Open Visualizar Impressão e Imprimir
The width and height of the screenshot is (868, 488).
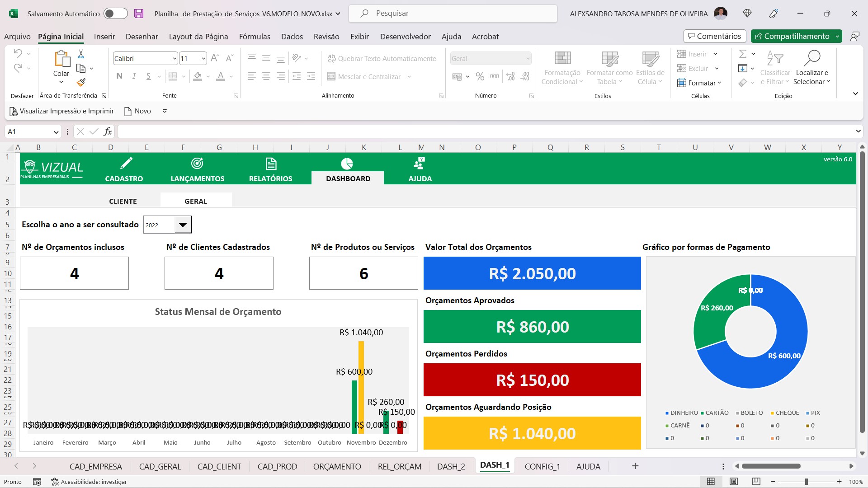61,111
